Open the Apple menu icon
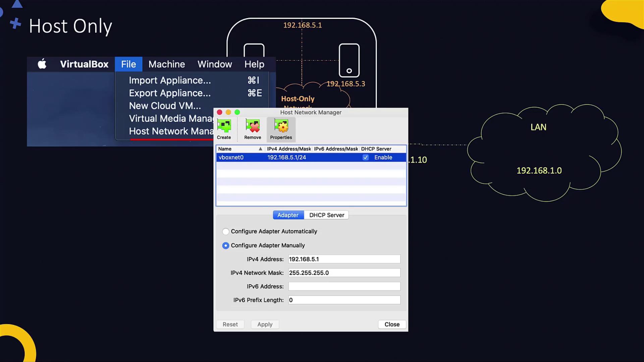This screenshot has height=362, width=644. point(42,64)
